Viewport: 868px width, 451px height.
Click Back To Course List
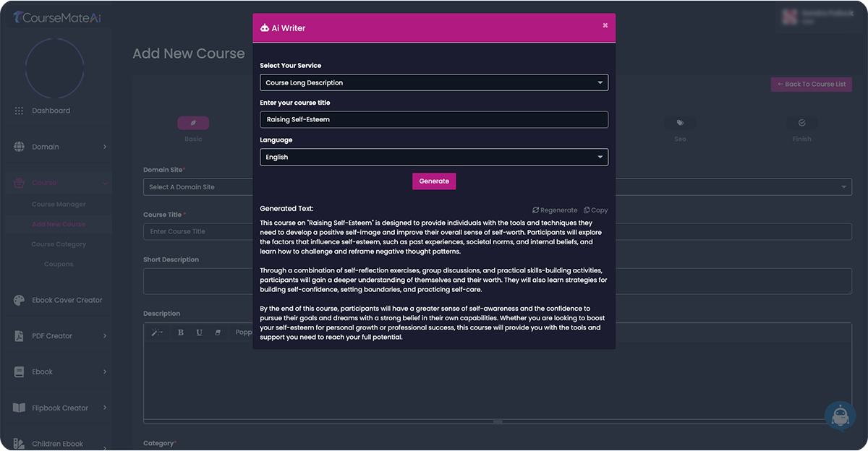(811, 84)
